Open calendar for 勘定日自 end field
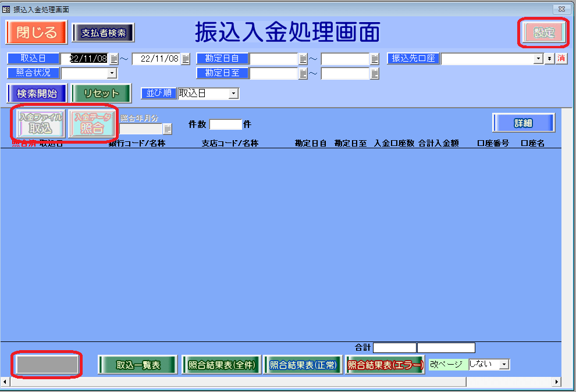This screenshot has width=576, height=392. click(x=375, y=59)
